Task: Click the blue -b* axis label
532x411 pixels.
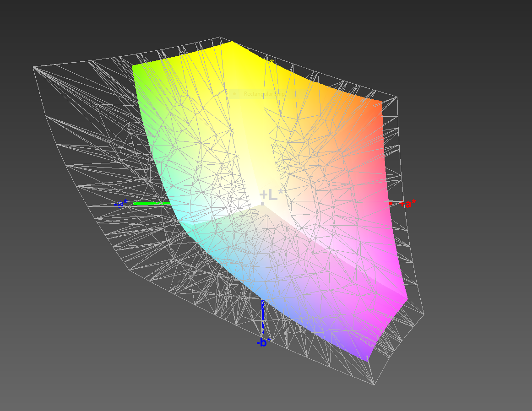Action: tap(264, 342)
